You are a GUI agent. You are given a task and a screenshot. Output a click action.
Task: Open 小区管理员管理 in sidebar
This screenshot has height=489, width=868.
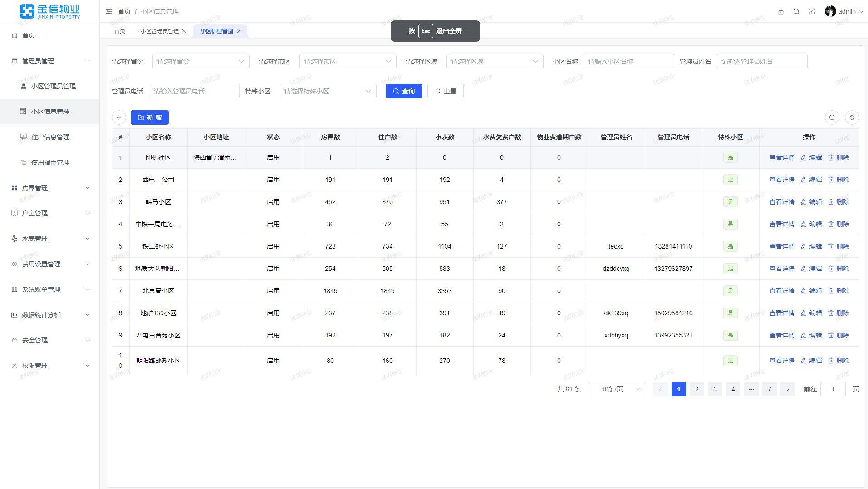tap(50, 86)
